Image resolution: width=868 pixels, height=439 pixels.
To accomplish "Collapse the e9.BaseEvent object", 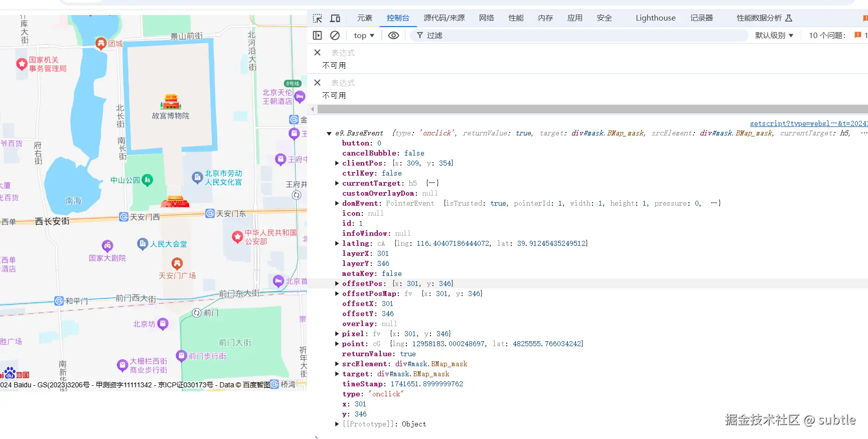I will coord(329,133).
